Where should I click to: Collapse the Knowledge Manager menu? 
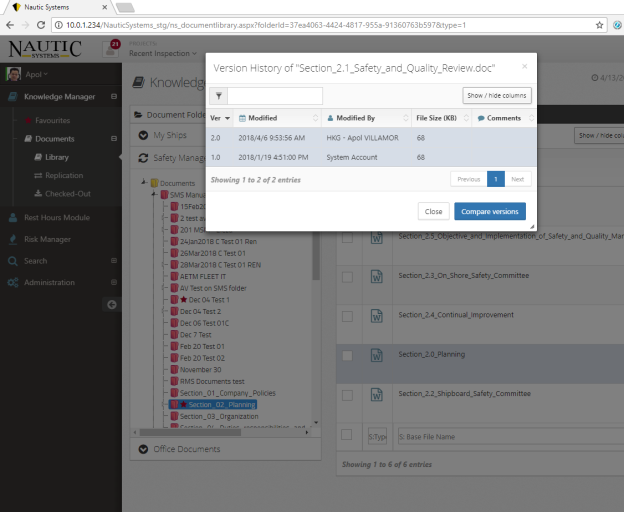(113, 97)
